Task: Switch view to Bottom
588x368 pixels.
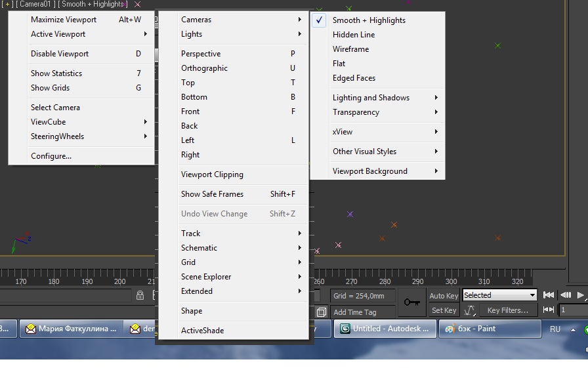Action: 234,97
